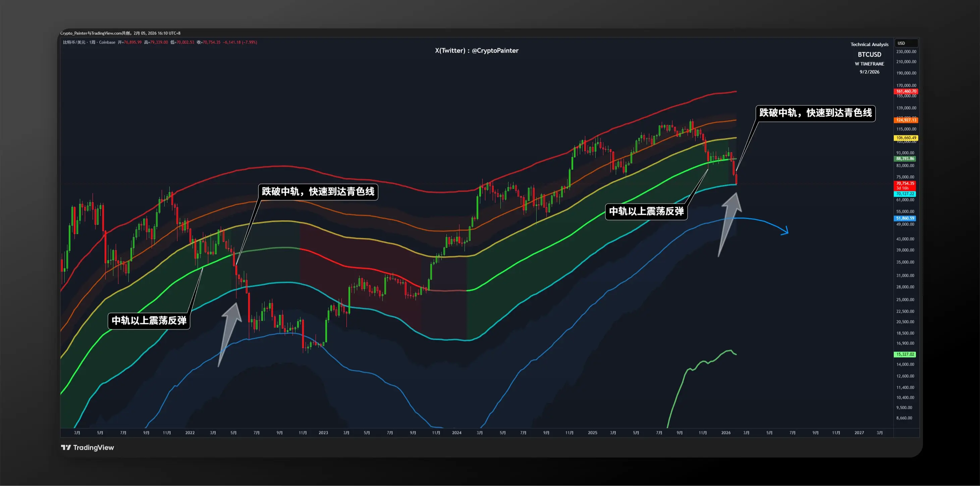Click the green 88,393.86 price tag

(x=905, y=159)
